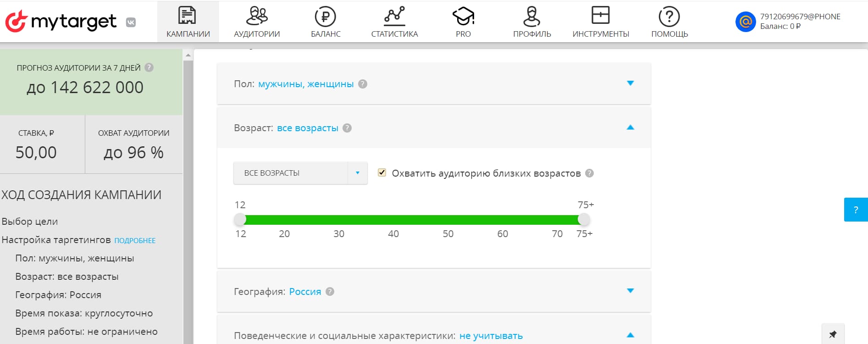The image size is (868, 344).
Task: Click help icon next to Прогноз аудитории
Action: click(149, 67)
